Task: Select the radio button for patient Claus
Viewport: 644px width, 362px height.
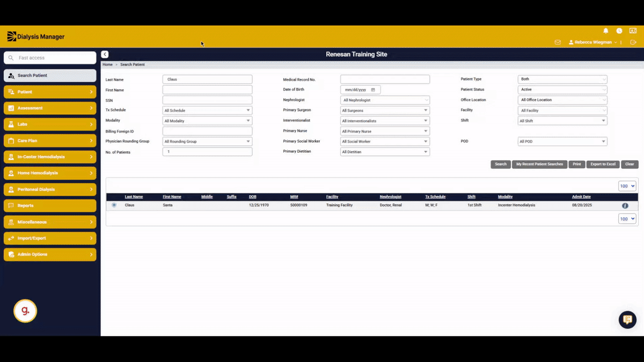Action: (x=114, y=205)
